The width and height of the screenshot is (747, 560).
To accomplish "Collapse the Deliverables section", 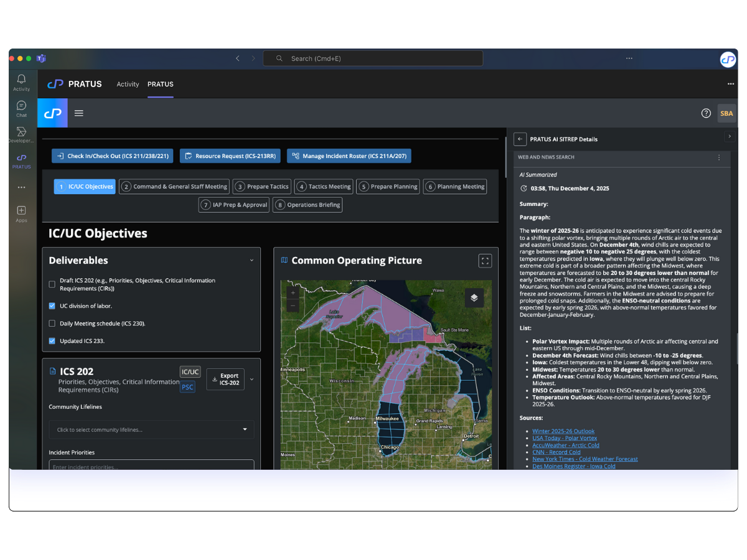I will click(x=251, y=261).
